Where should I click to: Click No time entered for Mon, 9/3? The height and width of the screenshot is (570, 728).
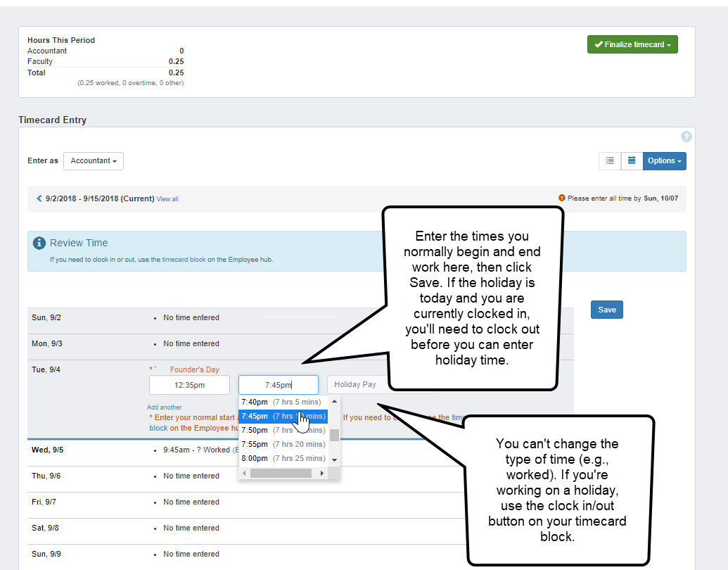click(191, 344)
